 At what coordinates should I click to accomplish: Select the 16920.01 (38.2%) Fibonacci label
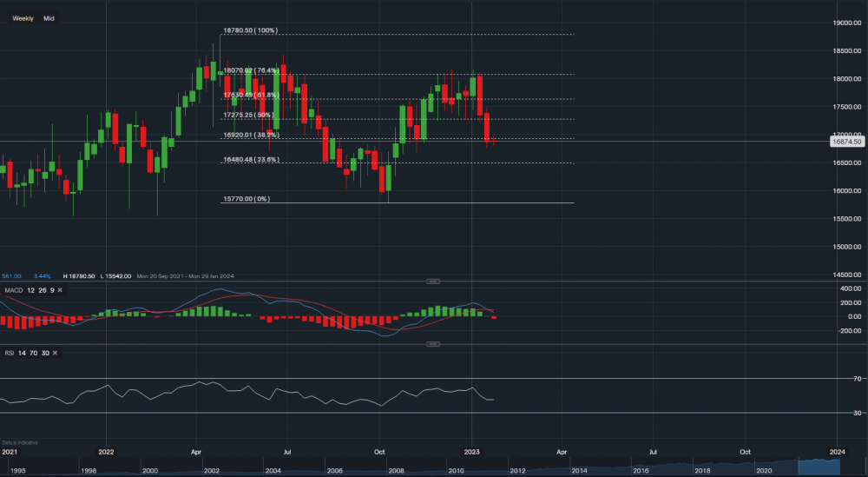(x=251, y=135)
